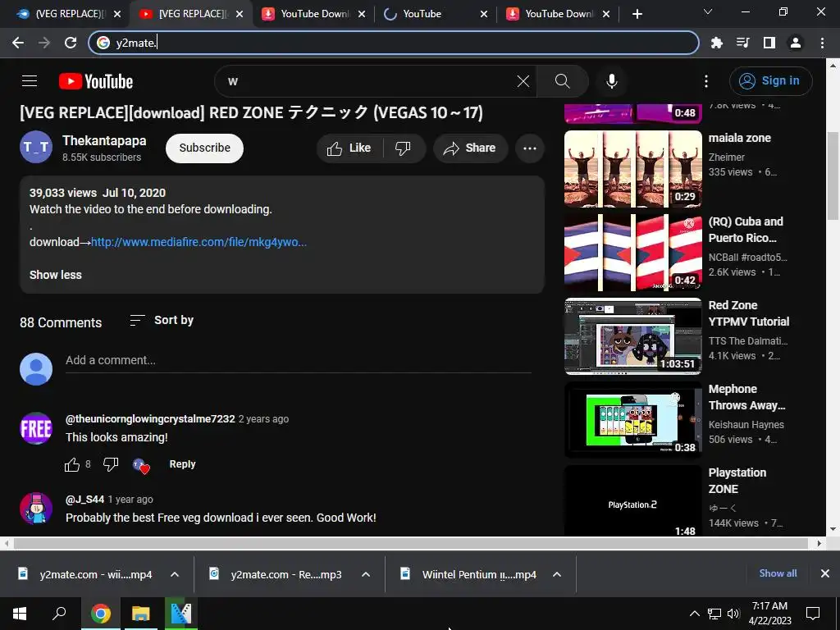Click the horizontal scrollbar
840x630 pixels.
(410, 543)
